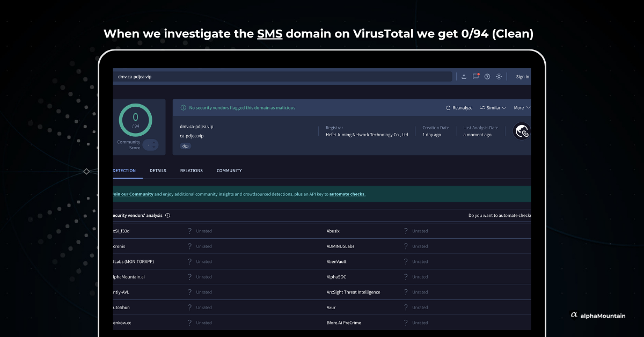The image size is (644, 337).
Task: Click the Unrated question icon for ArcSight Threat Intelligence
Action: point(406,292)
